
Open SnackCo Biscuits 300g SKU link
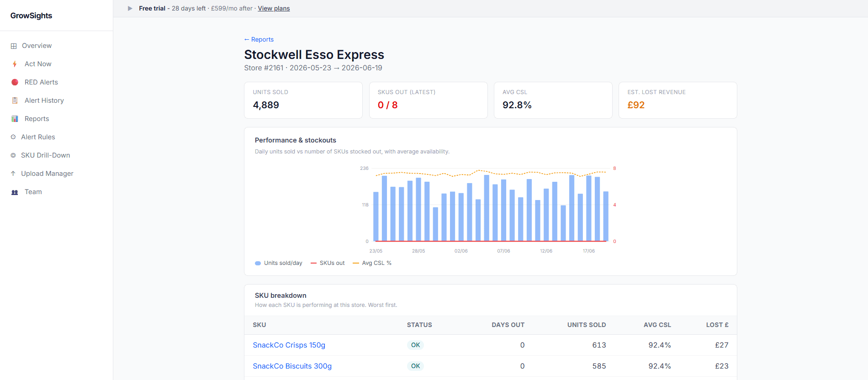pos(292,366)
